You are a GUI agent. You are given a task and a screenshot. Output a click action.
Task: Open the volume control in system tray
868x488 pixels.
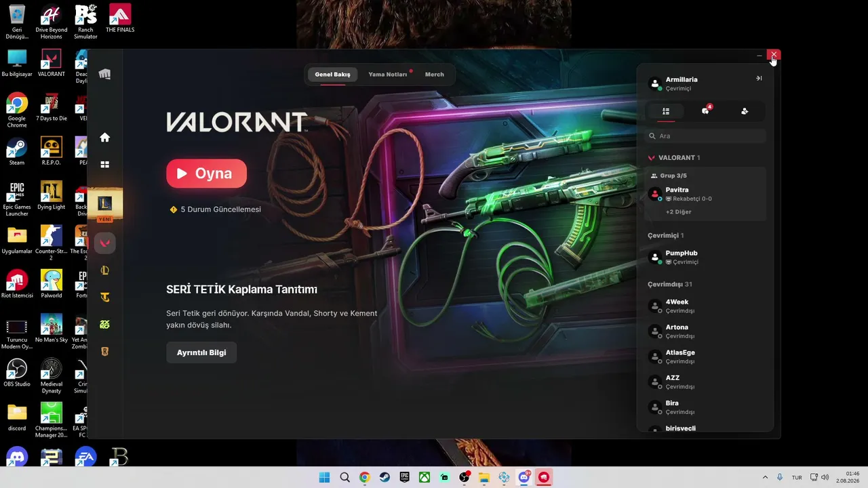[825, 477]
